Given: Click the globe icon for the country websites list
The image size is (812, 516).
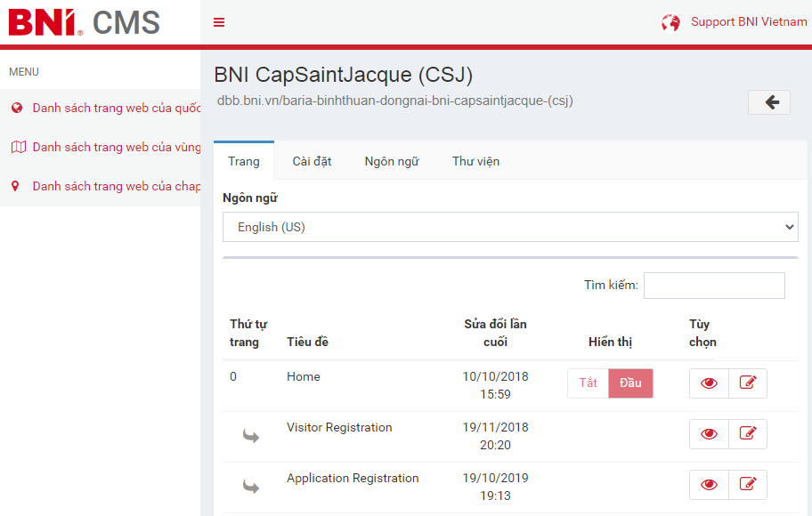Looking at the screenshot, I should click(16, 108).
